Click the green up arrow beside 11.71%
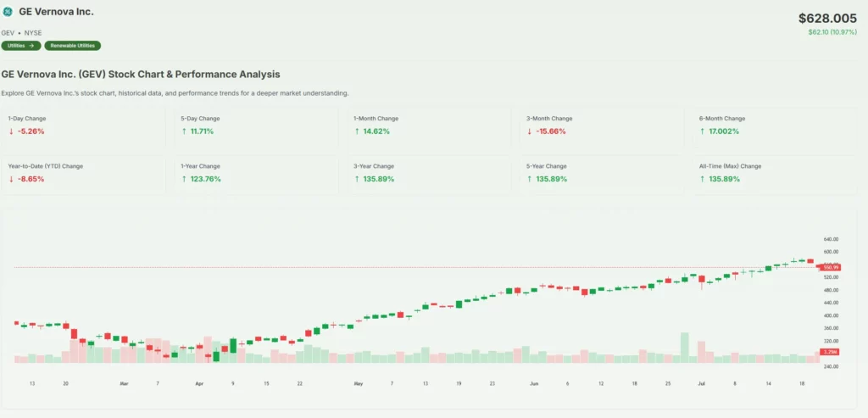The height and width of the screenshot is (418, 868). pos(184,131)
